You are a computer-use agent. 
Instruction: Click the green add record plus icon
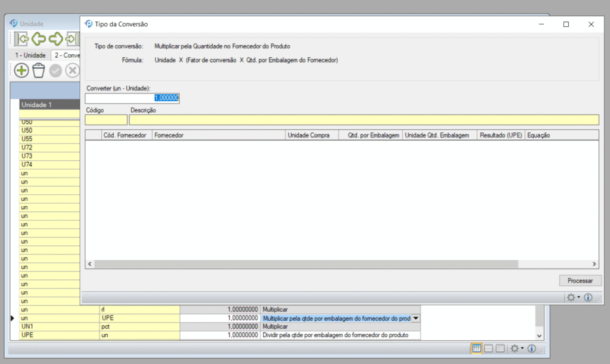[x=21, y=71]
